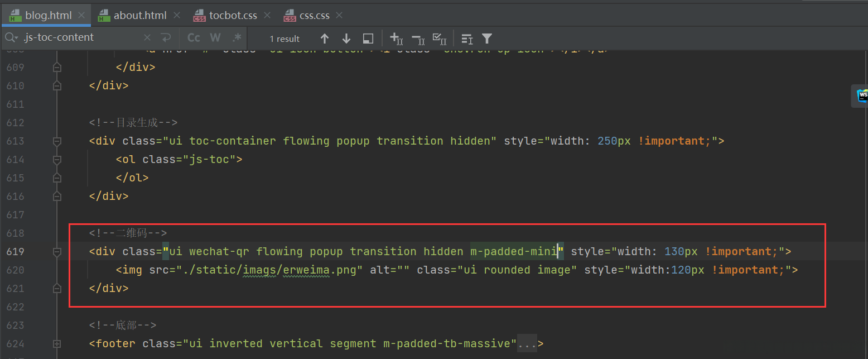Screen dimensions: 868x359
Task: Collapse the wechat-qr div at line 619
Action: point(56,252)
